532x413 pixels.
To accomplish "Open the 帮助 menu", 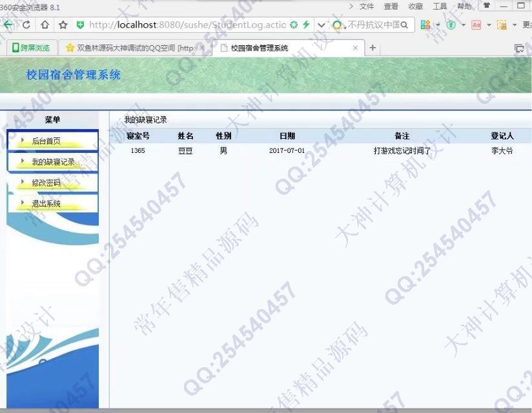I will tap(464, 6).
